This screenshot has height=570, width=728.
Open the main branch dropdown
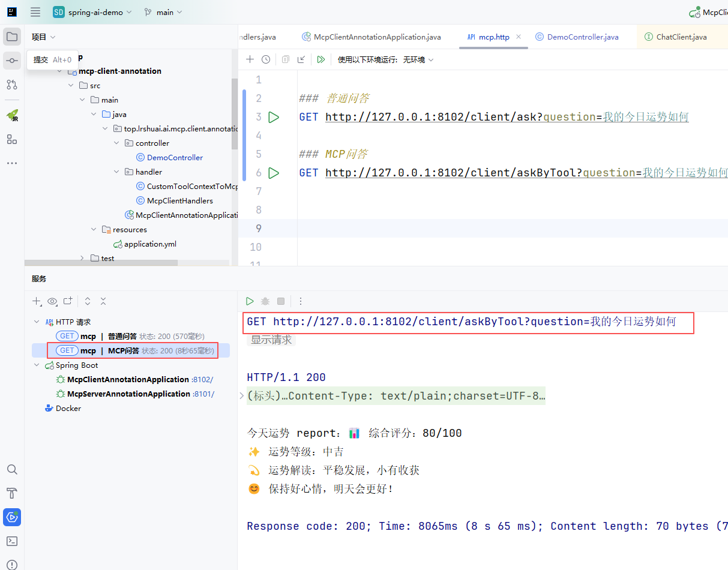click(x=164, y=12)
